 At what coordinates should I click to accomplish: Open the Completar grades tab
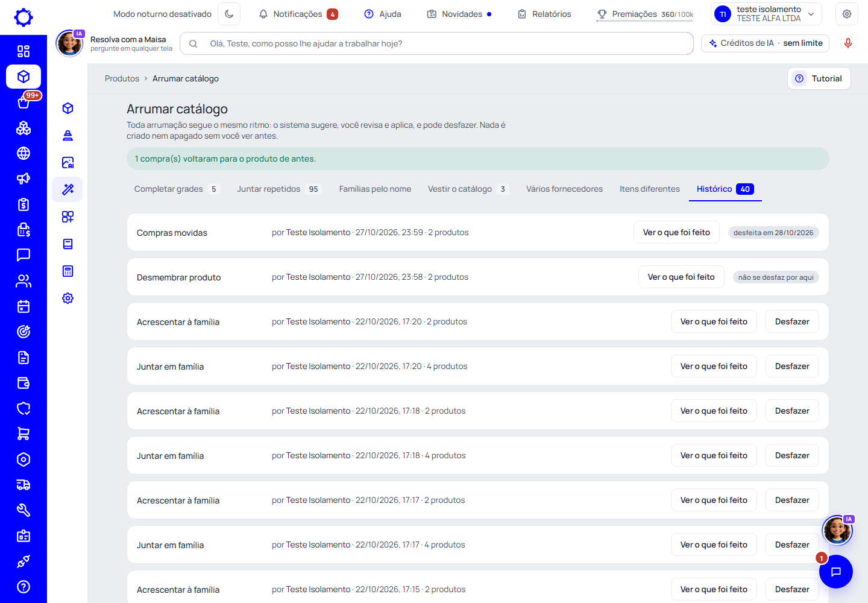[177, 189]
